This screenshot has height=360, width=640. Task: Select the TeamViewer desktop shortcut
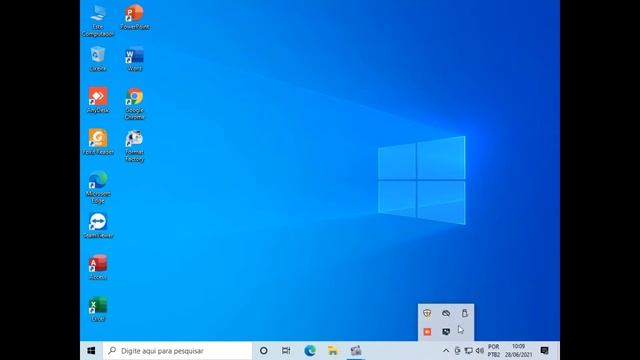(98, 225)
